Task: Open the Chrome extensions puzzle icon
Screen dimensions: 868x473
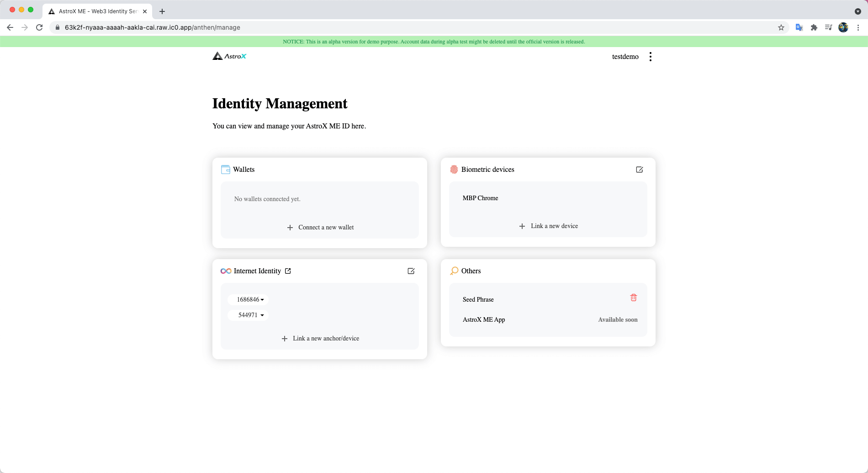Action: coord(814,27)
